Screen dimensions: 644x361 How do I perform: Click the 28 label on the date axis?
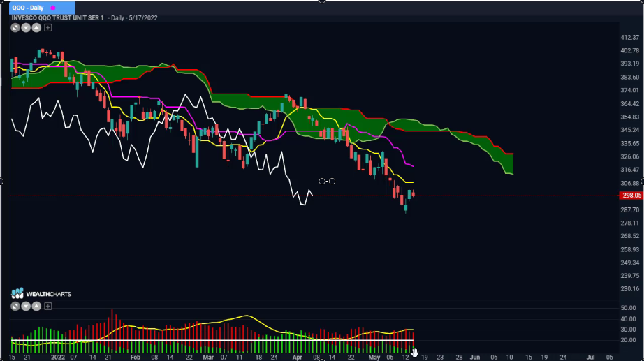click(x=459, y=358)
